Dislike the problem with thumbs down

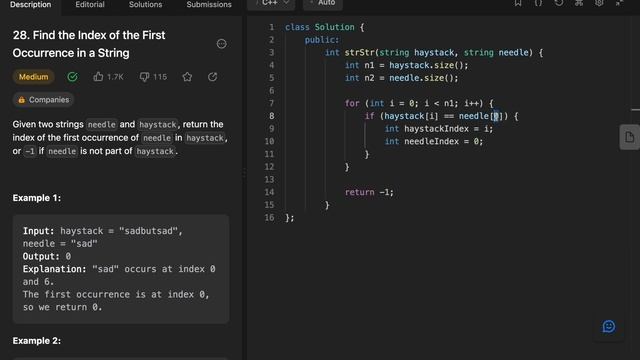tap(144, 77)
